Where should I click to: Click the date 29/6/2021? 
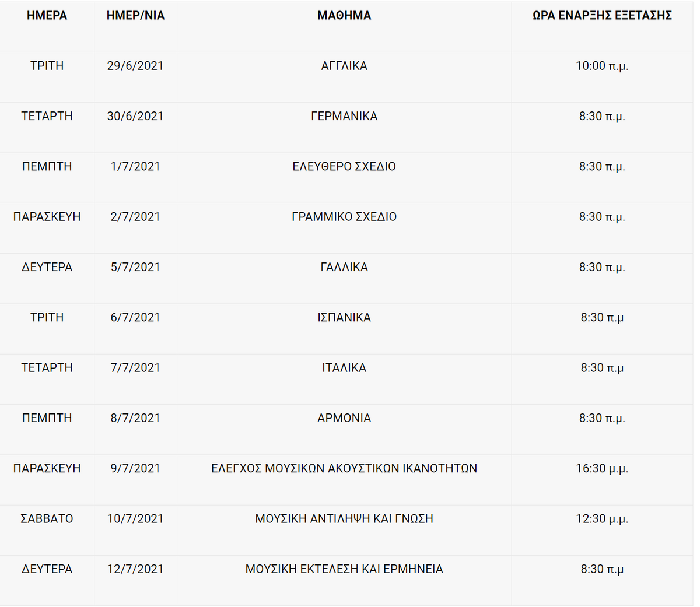[135, 66]
